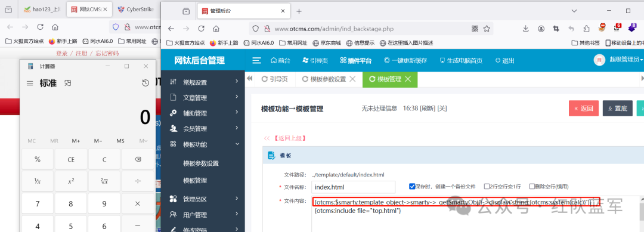Image resolution: width=644 pixels, height=232 pixels.
Task: Click the red 返回 button
Action: (584, 109)
